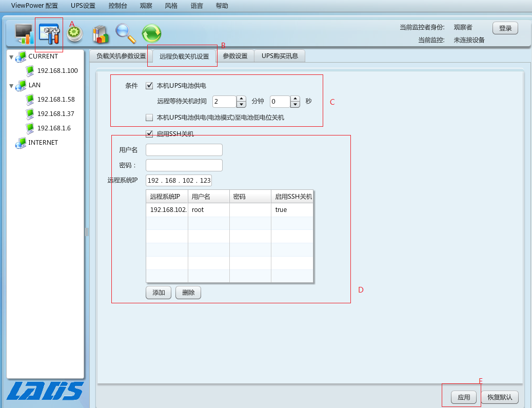Collapse the LAN tree node
The width and height of the screenshot is (532, 408).
coord(11,86)
